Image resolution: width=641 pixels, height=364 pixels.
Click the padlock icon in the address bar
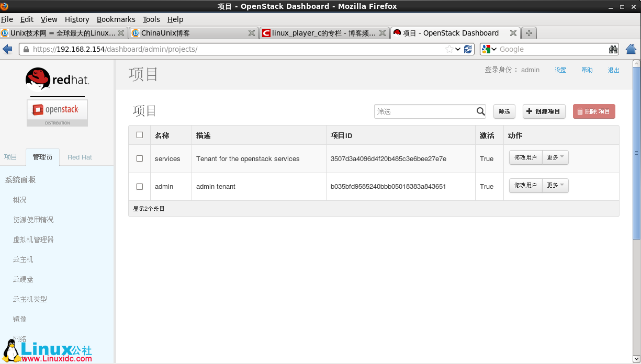click(25, 49)
